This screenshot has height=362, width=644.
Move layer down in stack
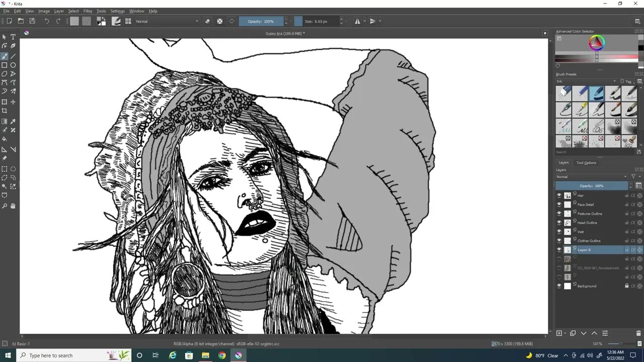click(x=584, y=333)
